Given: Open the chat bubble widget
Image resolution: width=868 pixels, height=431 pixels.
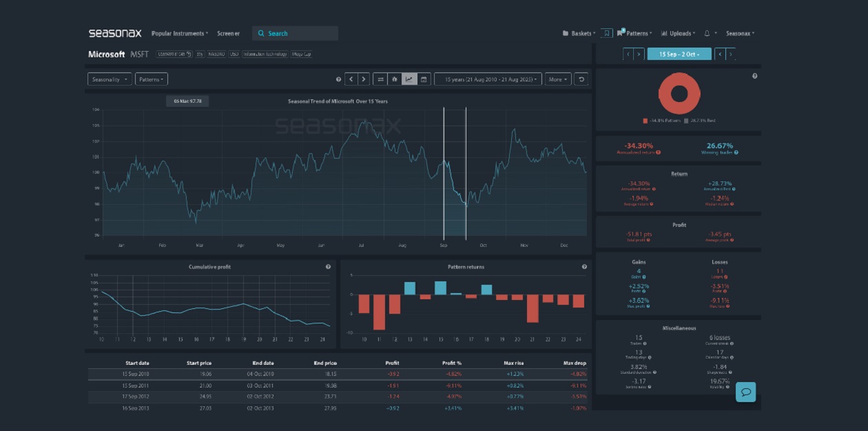Looking at the screenshot, I should coord(745,392).
